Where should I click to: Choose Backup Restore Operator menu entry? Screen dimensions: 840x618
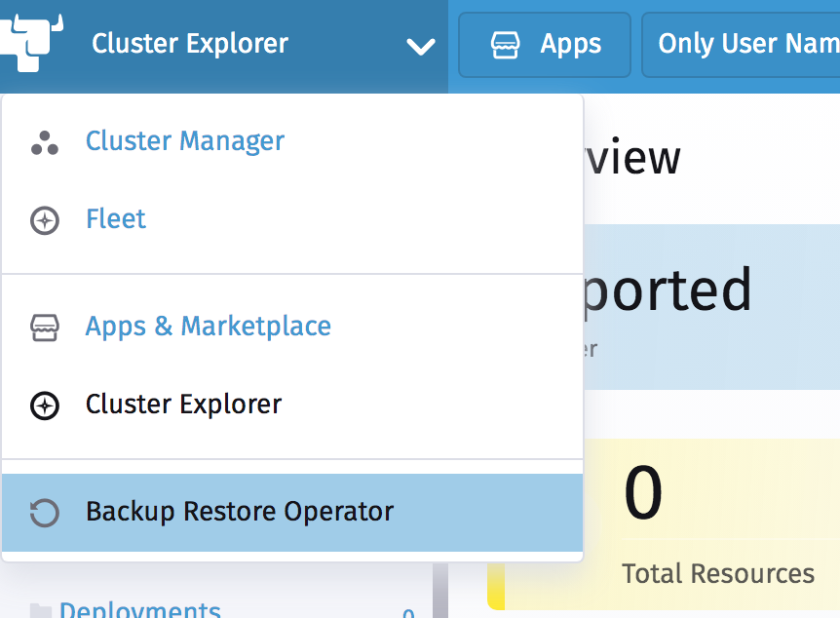click(x=292, y=513)
